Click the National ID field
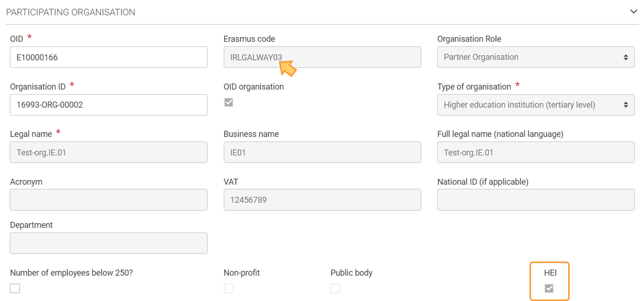 [x=536, y=200]
